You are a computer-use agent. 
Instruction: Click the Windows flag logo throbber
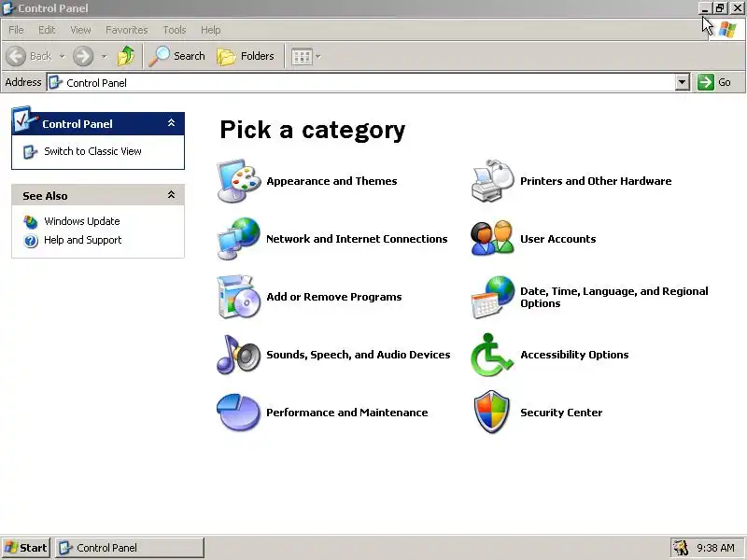(727, 30)
